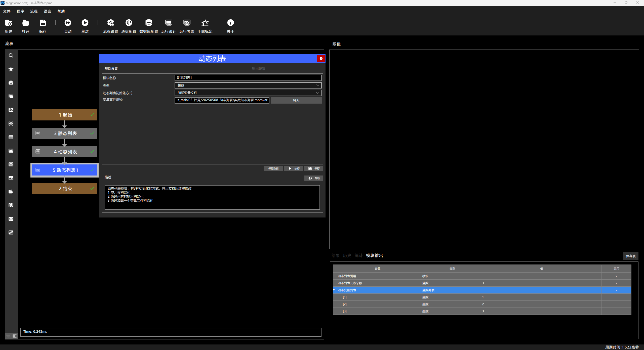Screen dimensions: 644x350
Task: Select the 2 结束 flow node
Action: (64, 189)
